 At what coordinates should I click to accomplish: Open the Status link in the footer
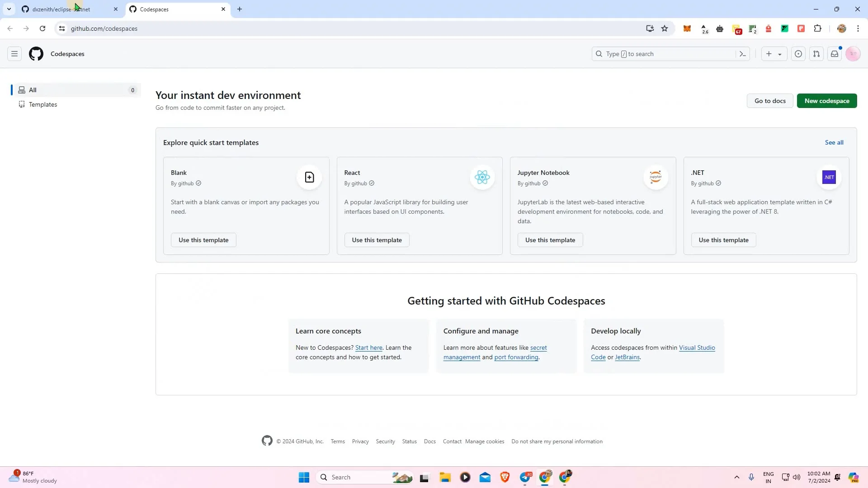[410, 441]
